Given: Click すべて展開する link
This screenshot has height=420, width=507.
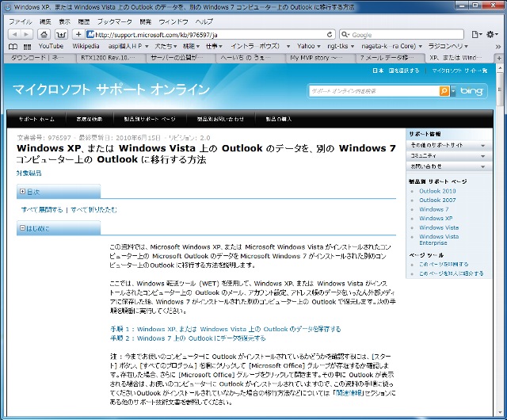Looking at the screenshot, I should click(42, 210).
